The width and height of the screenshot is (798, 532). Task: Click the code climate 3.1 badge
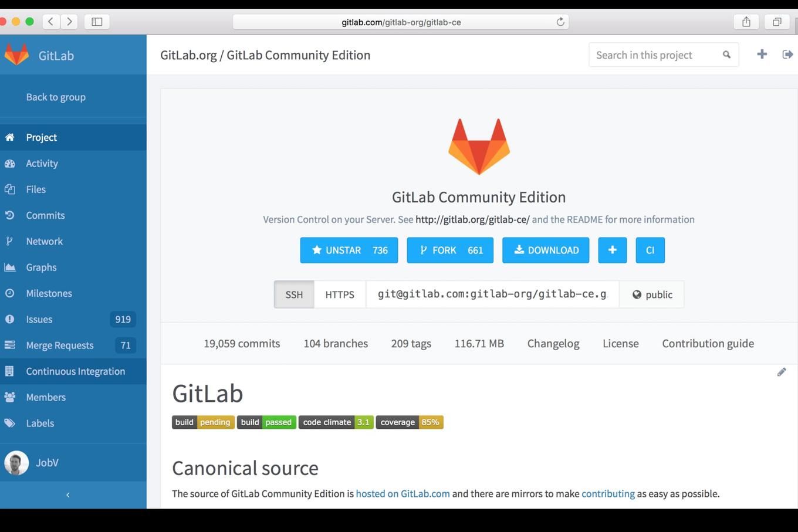pyautogui.click(x=336, y=422)
